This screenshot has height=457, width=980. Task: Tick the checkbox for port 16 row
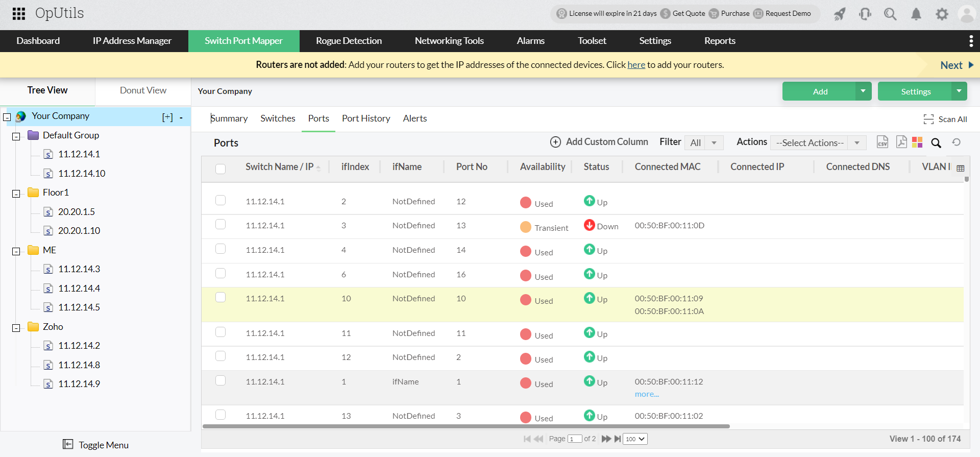coord(220,274)
